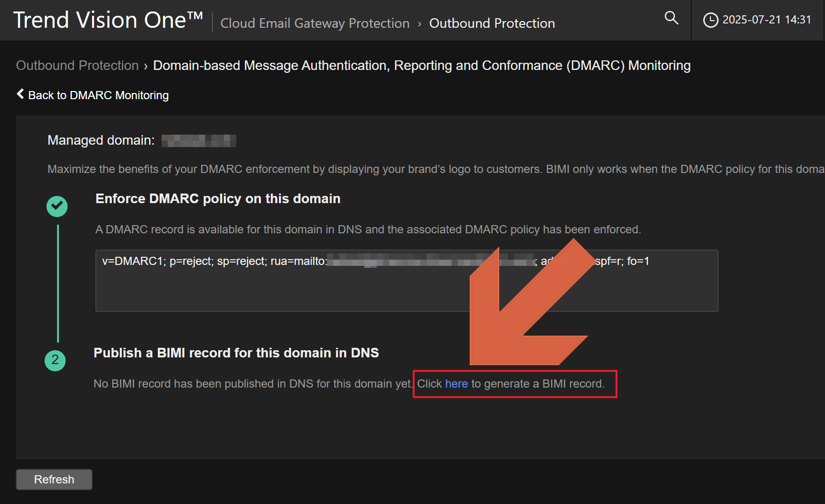Click the clock icon beside the timestamp
This screenshot has width=825, height=504.
(710, 20)
